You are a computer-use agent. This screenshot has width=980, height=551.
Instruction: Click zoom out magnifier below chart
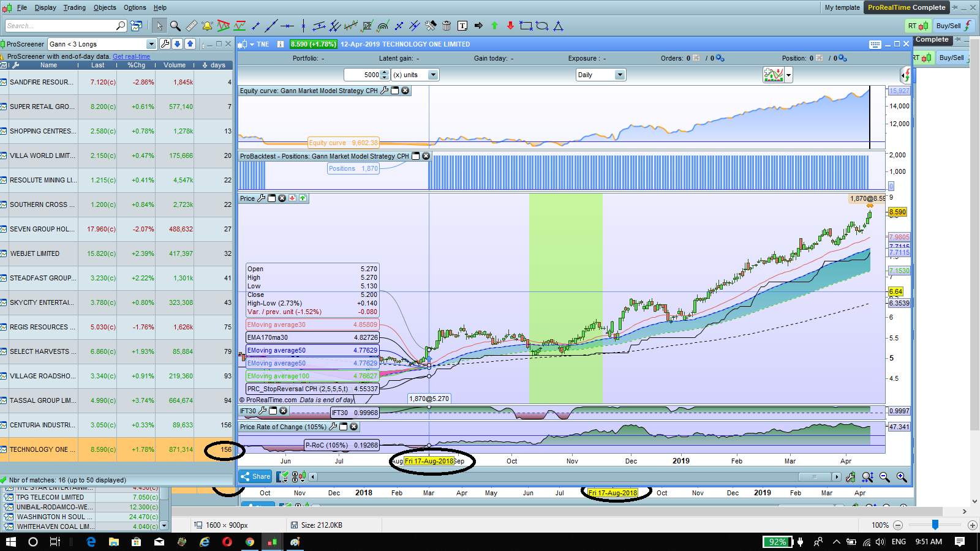coord(884,477)
